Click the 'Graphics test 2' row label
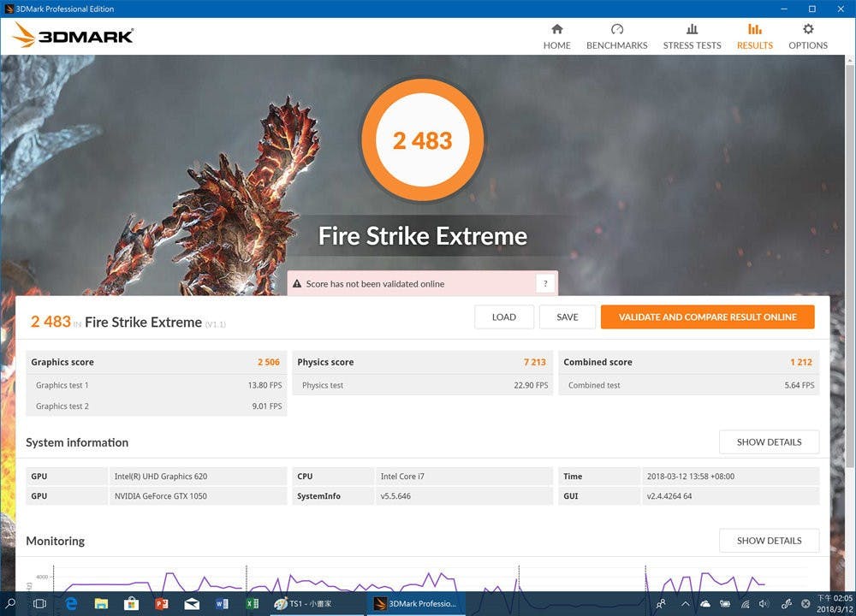Image resolution: width=856 pixels, height=616 pixels. click(x=62, y=406)
